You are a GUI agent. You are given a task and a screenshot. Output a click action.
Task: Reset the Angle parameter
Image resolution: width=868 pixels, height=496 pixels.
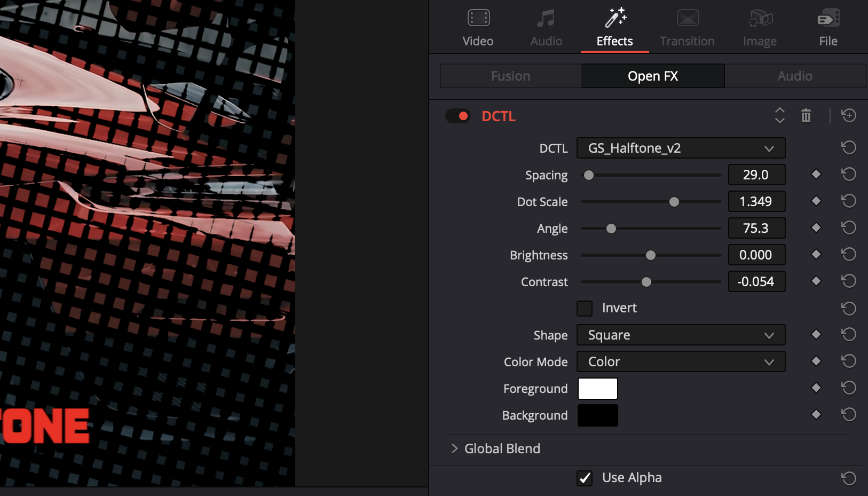(848, 227)
